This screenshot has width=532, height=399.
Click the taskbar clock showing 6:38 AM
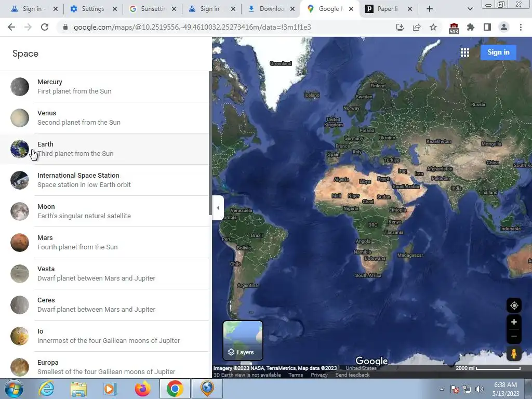pyautogui.click(x=506, y=389)
